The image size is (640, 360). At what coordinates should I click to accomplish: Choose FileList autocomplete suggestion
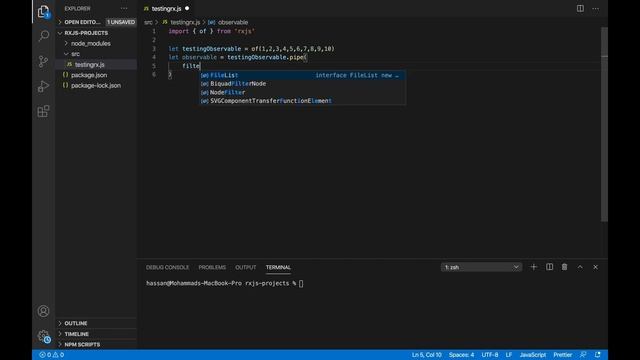[302, 75]
